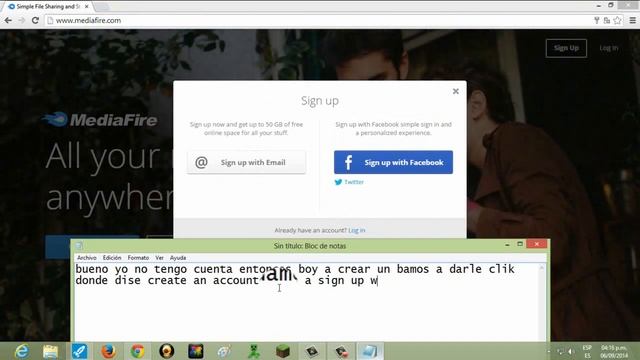This screenshot has height=360, width=640.
Task: Maximize the Bloc de notas window
Action: 520,244
